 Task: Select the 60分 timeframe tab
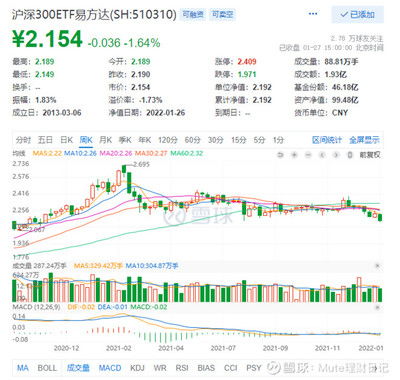click(192, 140)
